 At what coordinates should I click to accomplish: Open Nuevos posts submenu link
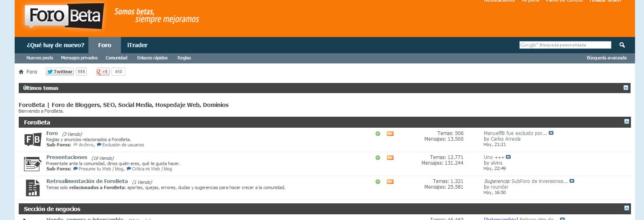click(x=40, y=58)
